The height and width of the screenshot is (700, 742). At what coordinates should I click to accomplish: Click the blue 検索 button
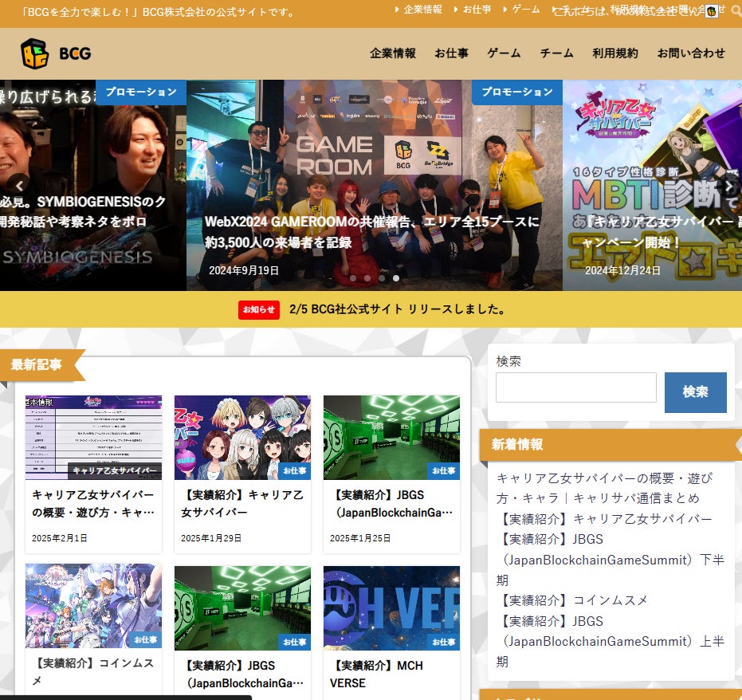[x=695, y=392]
